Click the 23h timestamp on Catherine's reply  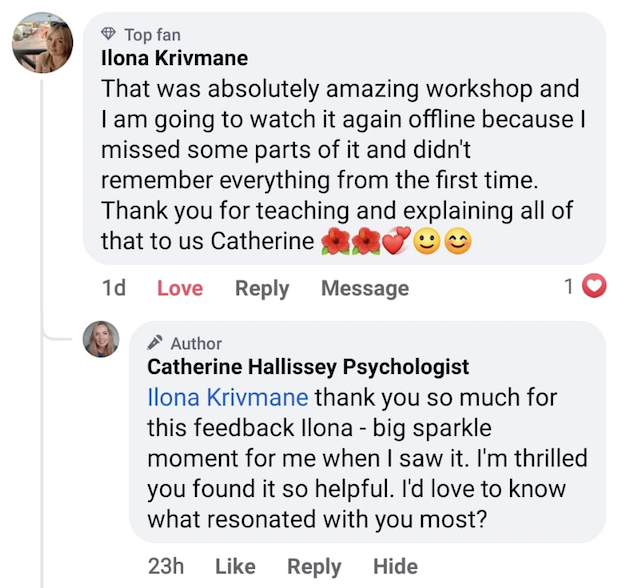click(x=166, y=566)
